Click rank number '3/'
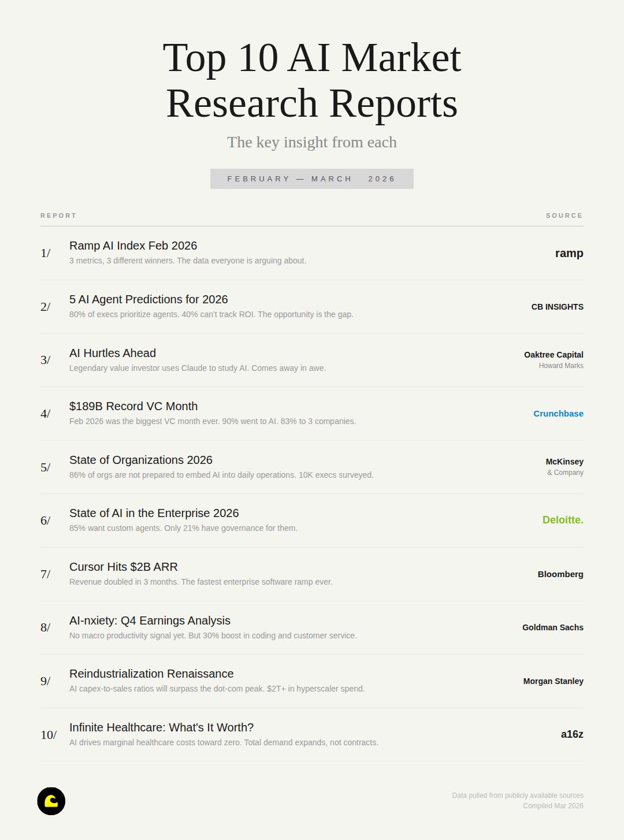 [x=45, y=360]
